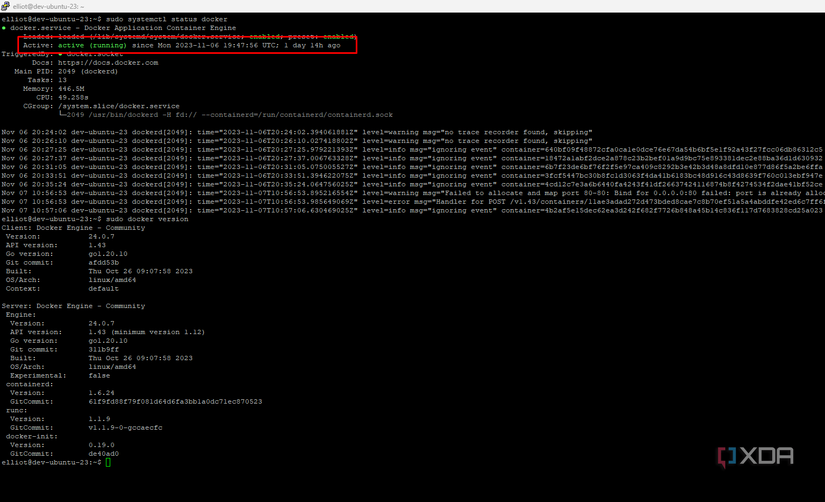Click the 'Main PID: 2049 (dockerd)' line
The image size is (825, 502).
coord(66,72)
